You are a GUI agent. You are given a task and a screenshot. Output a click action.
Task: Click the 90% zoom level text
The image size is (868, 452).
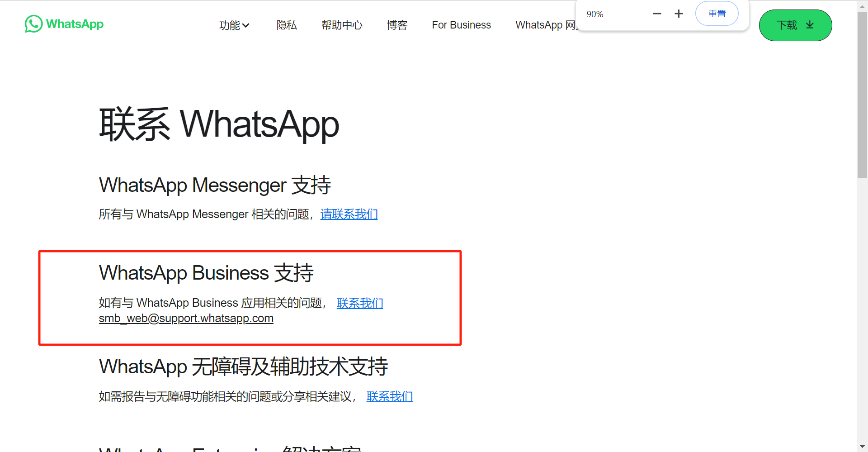tap(595, 14)
